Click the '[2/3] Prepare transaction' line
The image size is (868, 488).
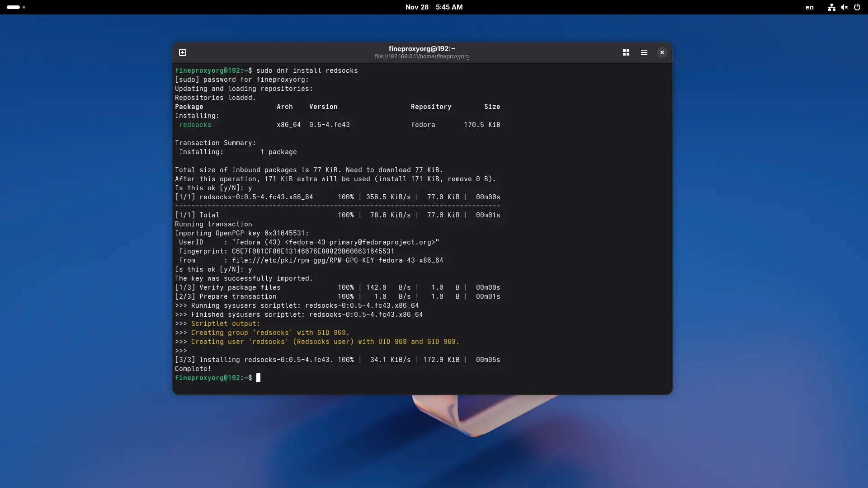tap(338, 296)
